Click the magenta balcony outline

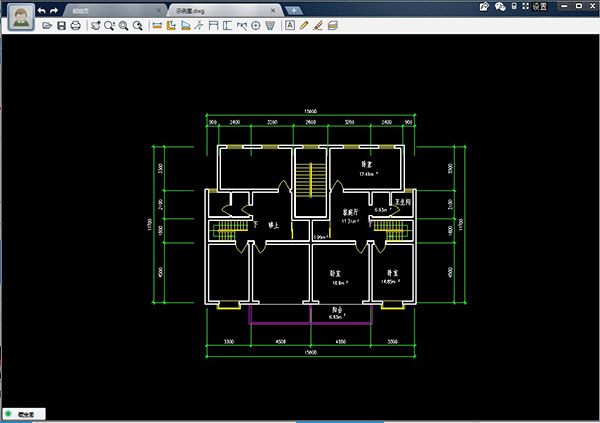pyautogui.click(x=310, y=315)
